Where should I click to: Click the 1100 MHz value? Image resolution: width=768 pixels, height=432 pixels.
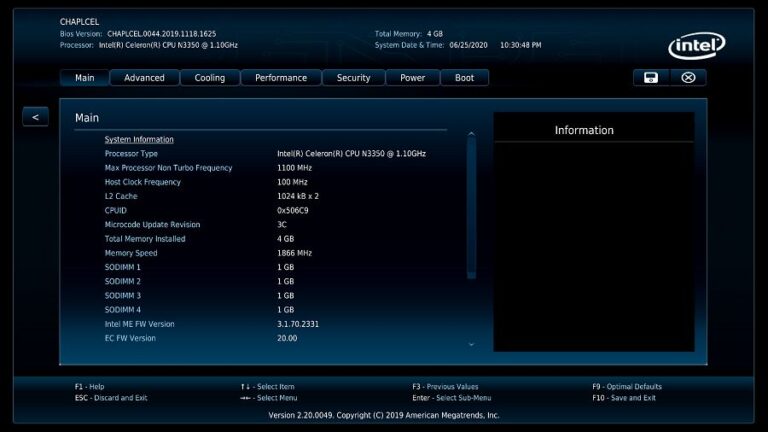pos(294,168)
